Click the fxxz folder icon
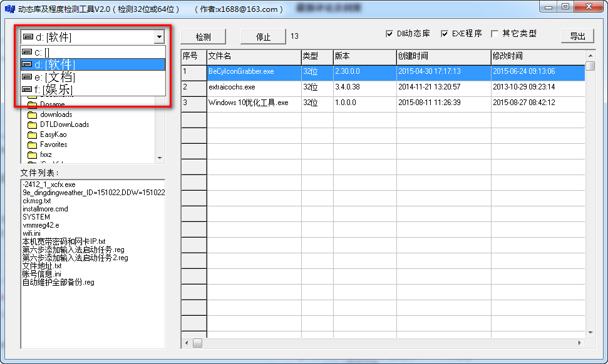 click(x=32, y=155)
